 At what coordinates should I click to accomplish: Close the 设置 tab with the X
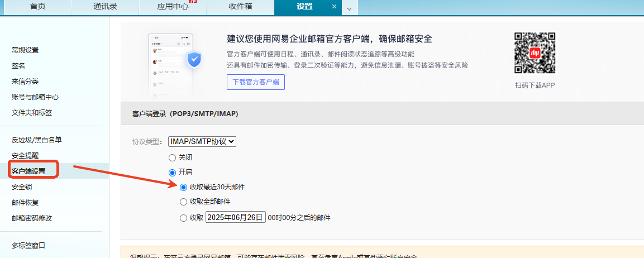click(334, 7)
